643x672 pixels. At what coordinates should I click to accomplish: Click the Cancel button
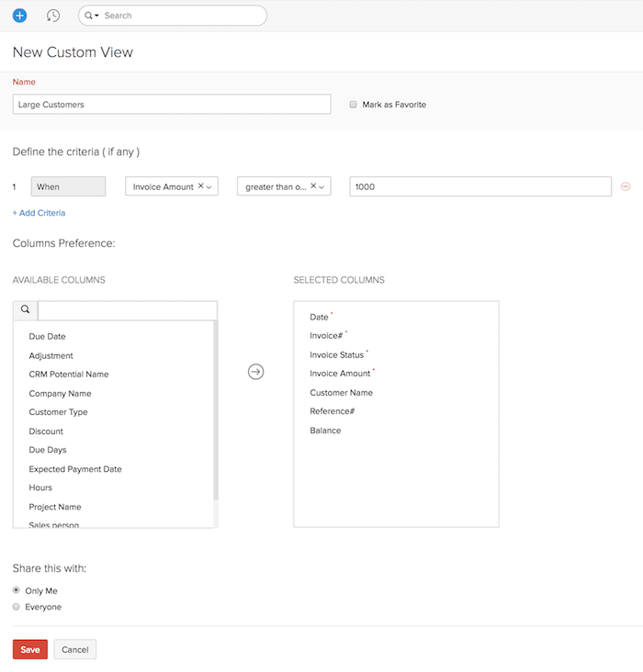coord(75,649)
